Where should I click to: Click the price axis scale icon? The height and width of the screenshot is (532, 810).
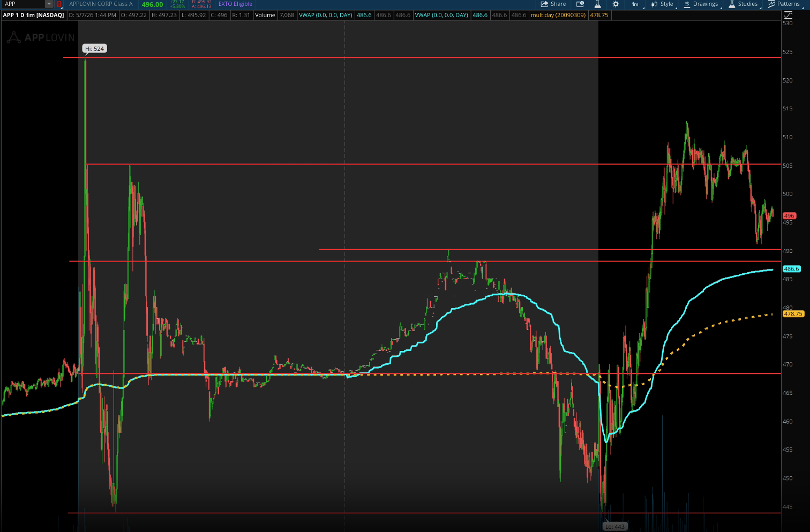[x=788, y=16]
